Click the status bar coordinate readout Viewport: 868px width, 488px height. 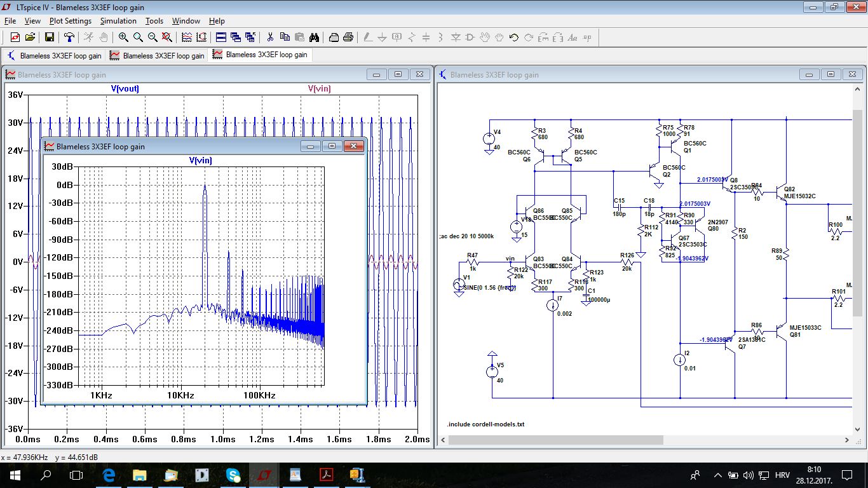click(50, 457)
